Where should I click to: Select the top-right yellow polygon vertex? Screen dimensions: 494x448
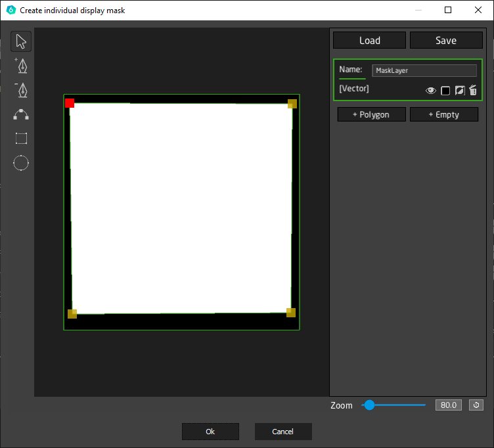coord(292,104)
